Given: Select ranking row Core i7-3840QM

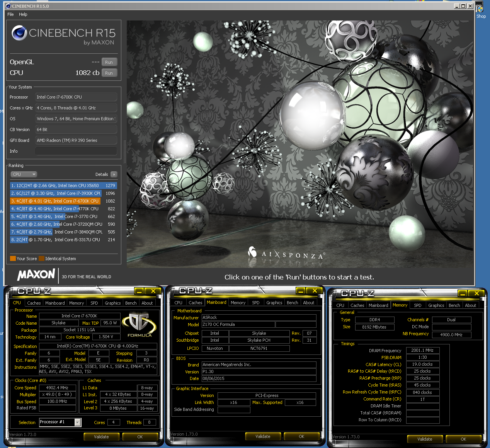Looking at the screenshot, I should pos(63,232).
